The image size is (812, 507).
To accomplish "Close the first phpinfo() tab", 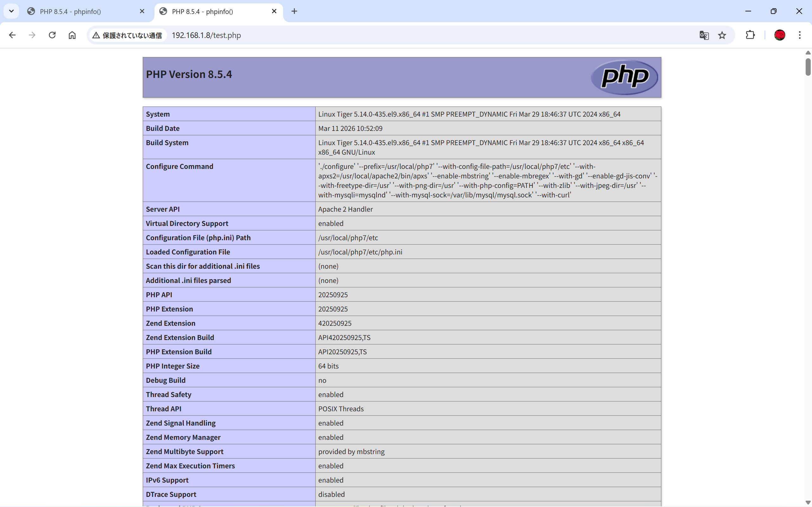I will point(142,11).
